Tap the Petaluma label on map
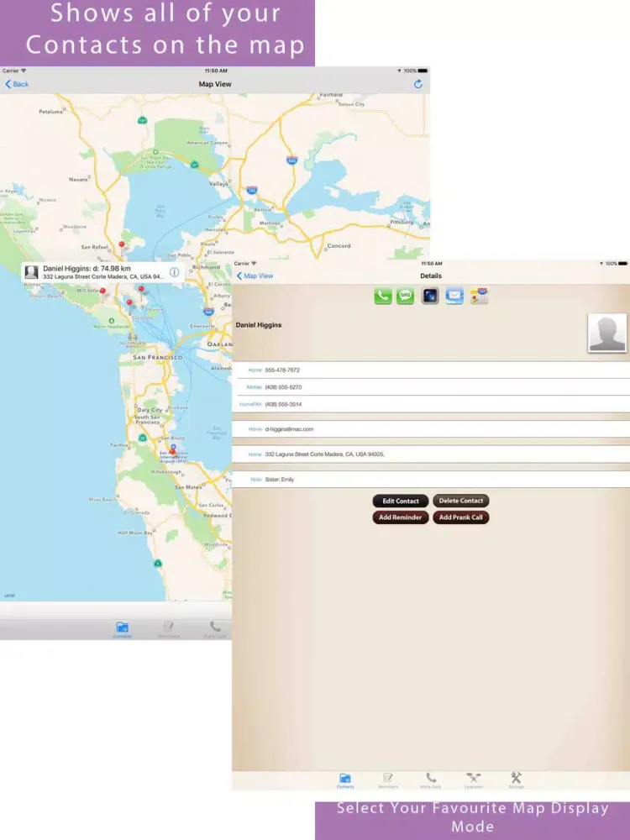This screenshot has height=840, width=630. 51,112
